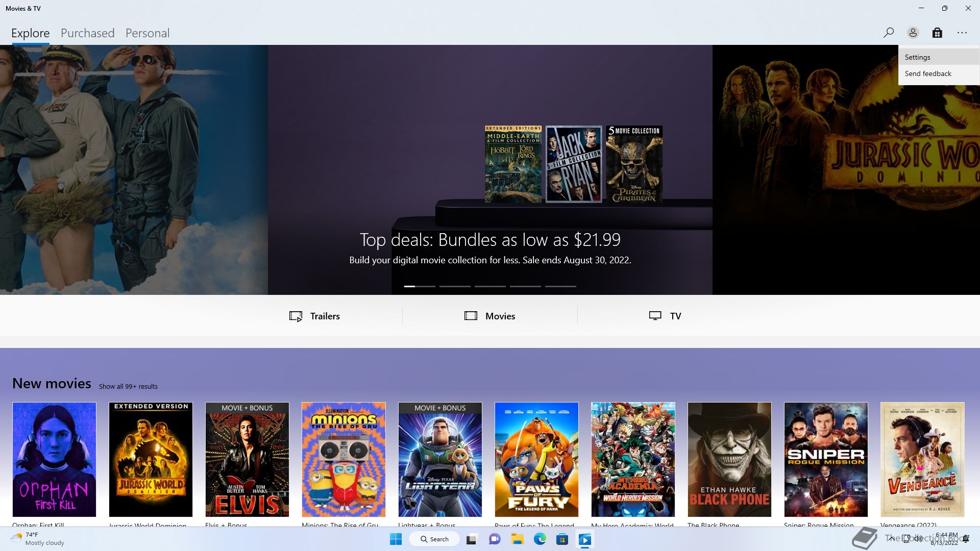
Task: Open Sniper: Rogue Mission poster
Action: (826, 459)
